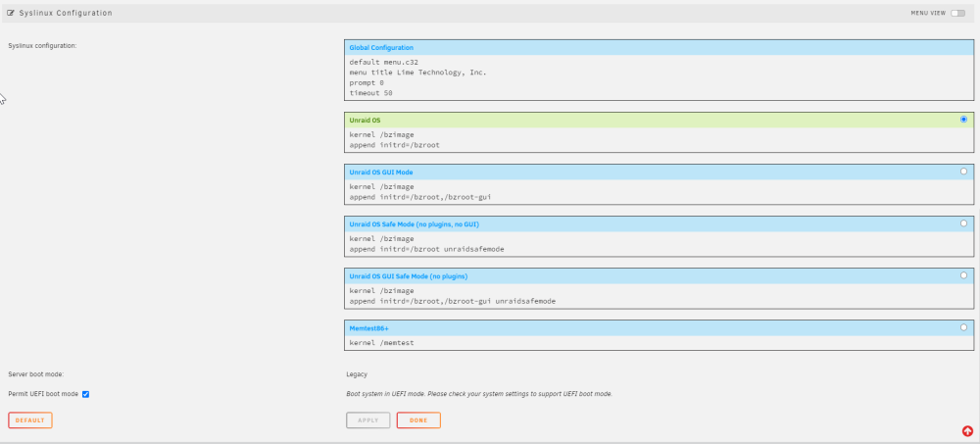Click the Legacy boot mode value

(357, 374)
